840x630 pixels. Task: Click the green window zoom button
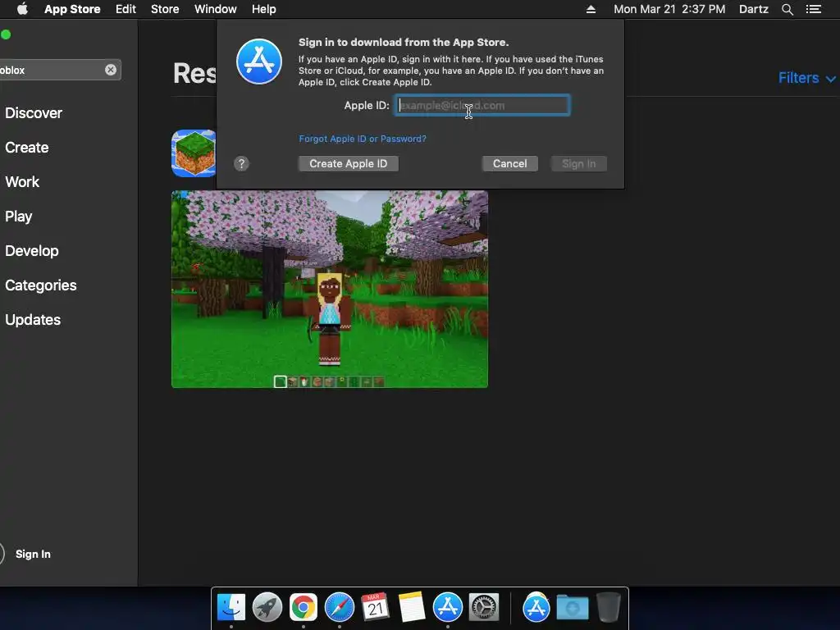[x=6, y=34]
